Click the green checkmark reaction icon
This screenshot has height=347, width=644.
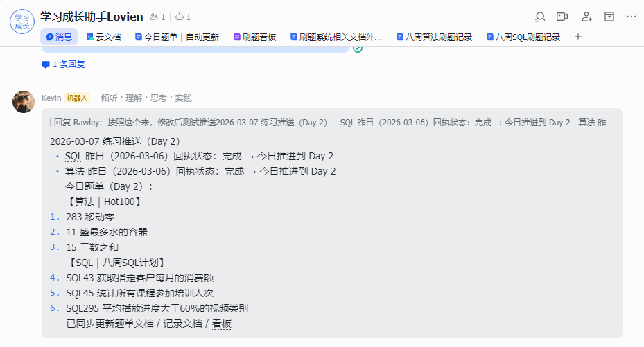[358, 48]
